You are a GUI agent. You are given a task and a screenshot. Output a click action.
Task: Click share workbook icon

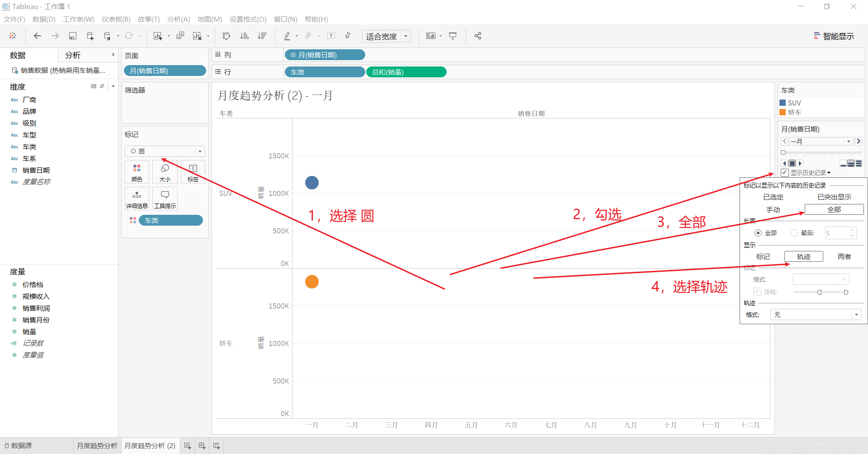coord(478,36)
